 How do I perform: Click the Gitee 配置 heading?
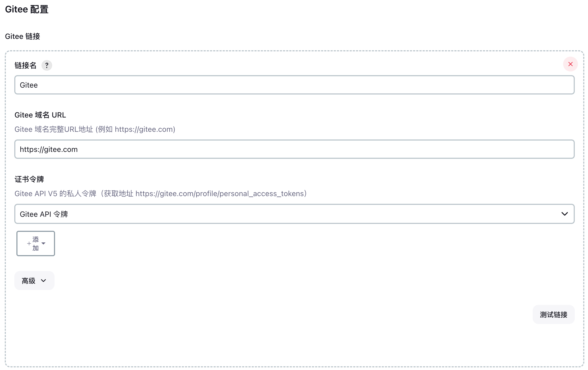(x=27, y=9)
